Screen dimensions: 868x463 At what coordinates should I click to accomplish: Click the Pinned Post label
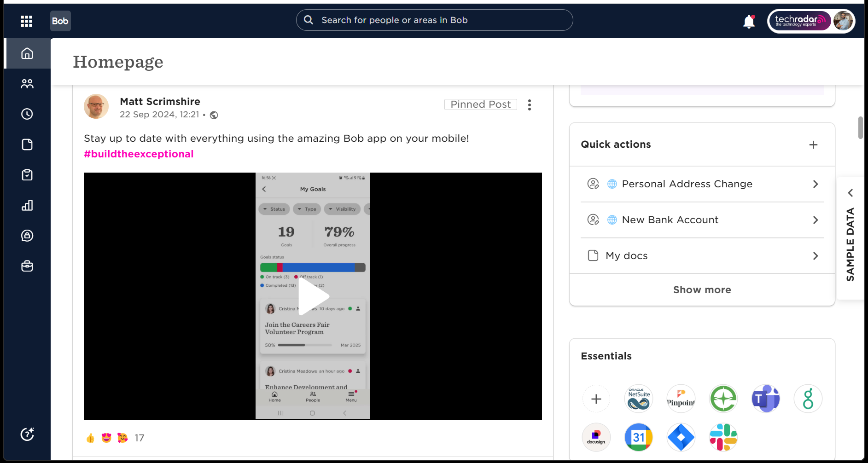click(x=481, y=104)
